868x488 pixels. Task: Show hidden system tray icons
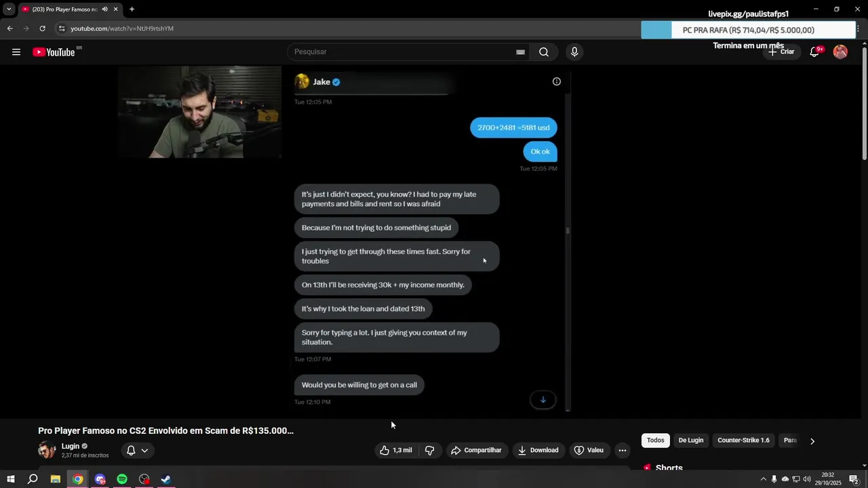point(763,479)
